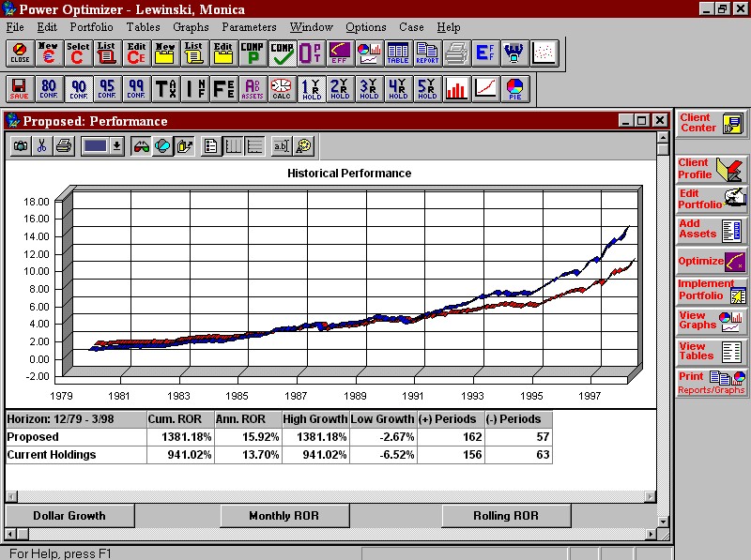Click the scissors cut icon
Viewport: 751px width, 560px height.
41,145
